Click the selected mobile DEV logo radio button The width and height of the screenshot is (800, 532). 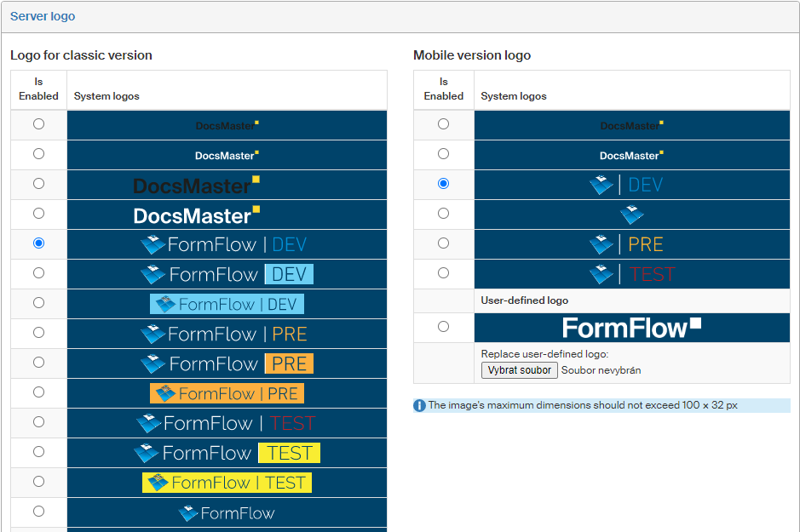point(443,184)
